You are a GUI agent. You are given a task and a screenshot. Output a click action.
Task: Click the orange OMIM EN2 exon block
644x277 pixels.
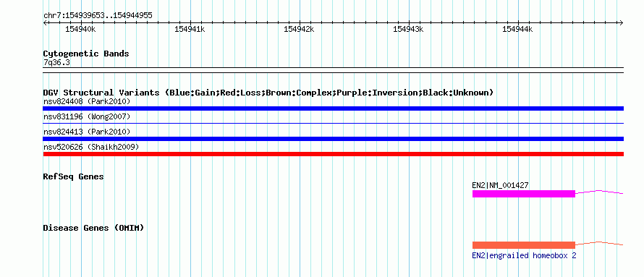click(524, 245)
